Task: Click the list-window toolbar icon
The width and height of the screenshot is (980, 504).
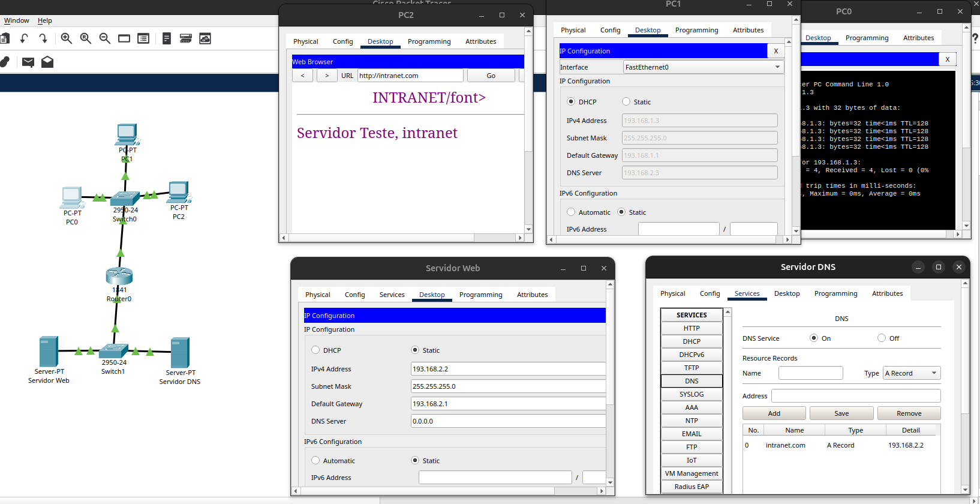Action: 143,38
